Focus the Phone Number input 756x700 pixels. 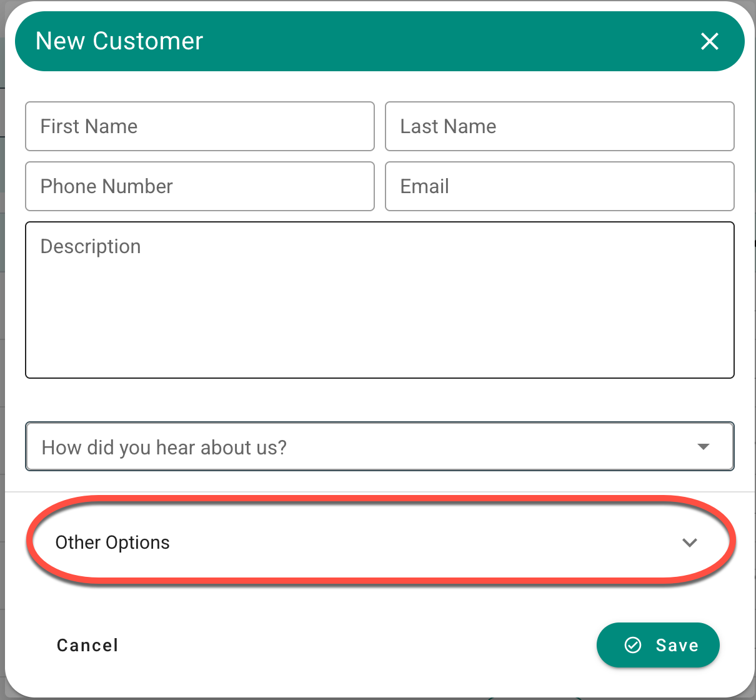pos(200,186)
